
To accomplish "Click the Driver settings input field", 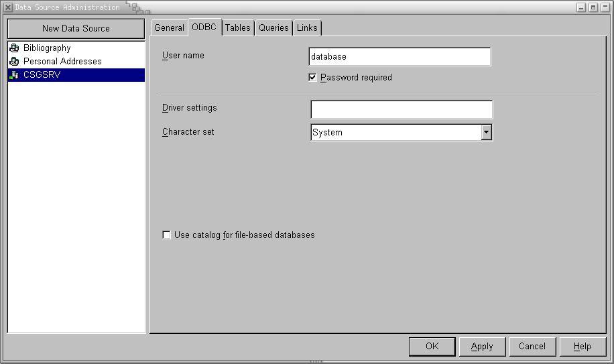I will coord(402,109).
